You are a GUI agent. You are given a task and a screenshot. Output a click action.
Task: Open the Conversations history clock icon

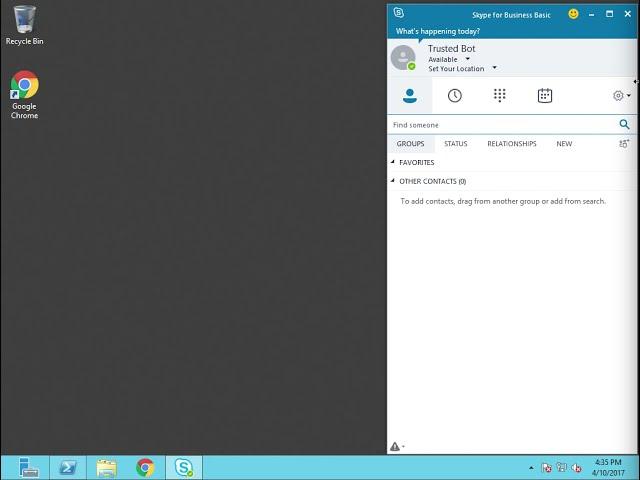pos(454,96)
